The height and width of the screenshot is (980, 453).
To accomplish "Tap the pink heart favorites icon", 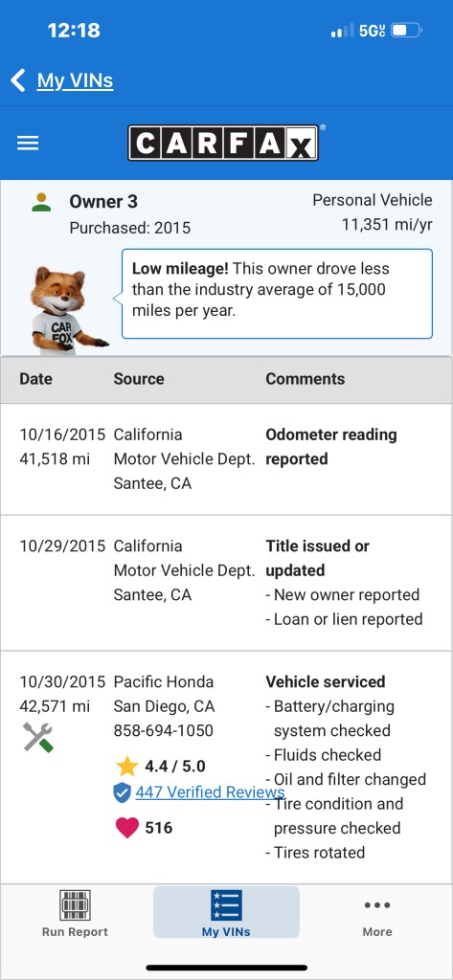I will pyautogui.click(x=127, y=828).
